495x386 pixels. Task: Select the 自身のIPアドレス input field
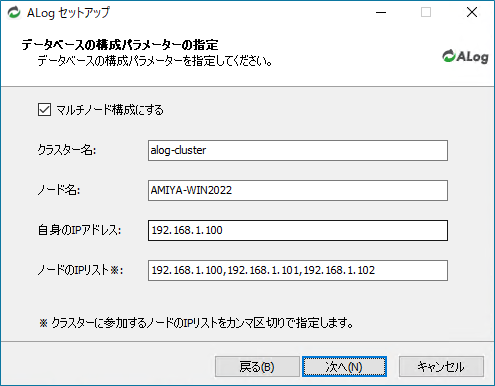pos(298,230)
